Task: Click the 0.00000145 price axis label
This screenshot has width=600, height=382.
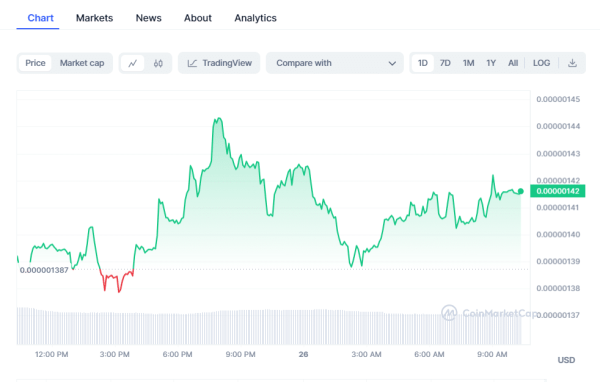Action: (558, 100)
